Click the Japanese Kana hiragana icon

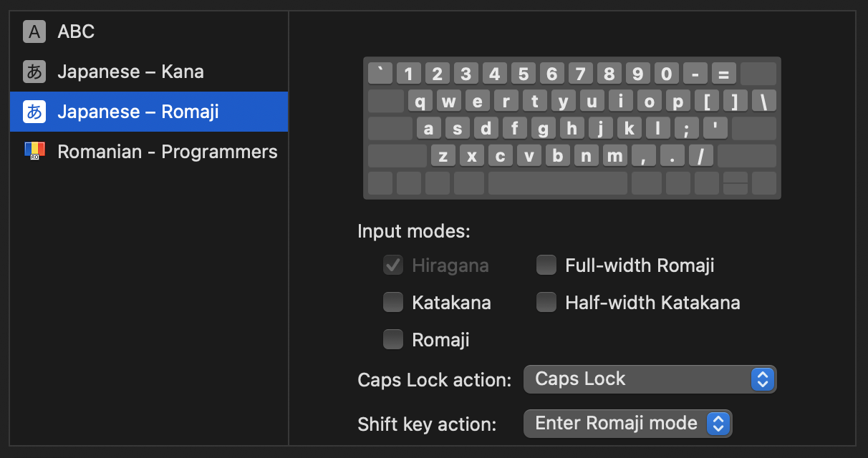34,72
